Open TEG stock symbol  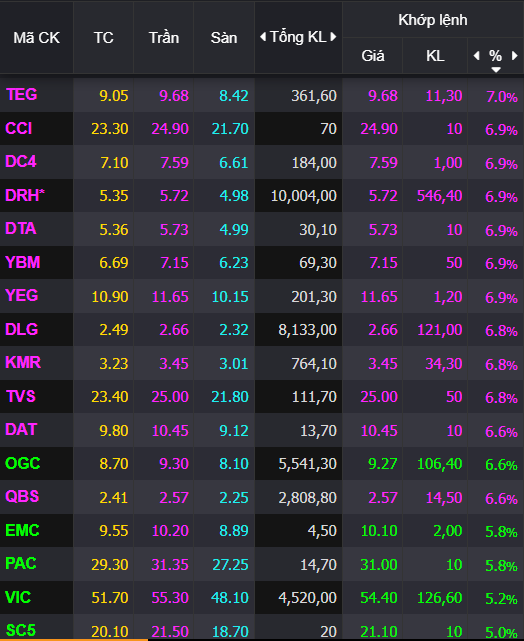point(22,95)
